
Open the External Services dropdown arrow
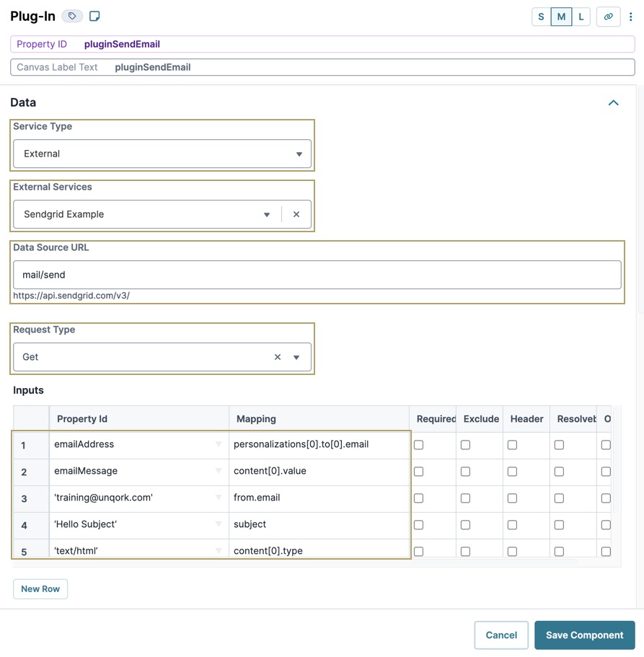pyautogui.click(x=267, y=214)
